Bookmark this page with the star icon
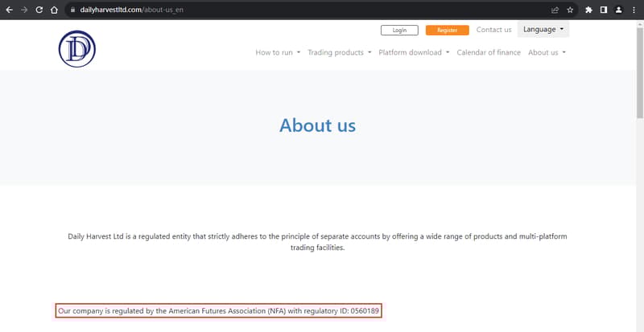The image size is (644, 332). 570,10
